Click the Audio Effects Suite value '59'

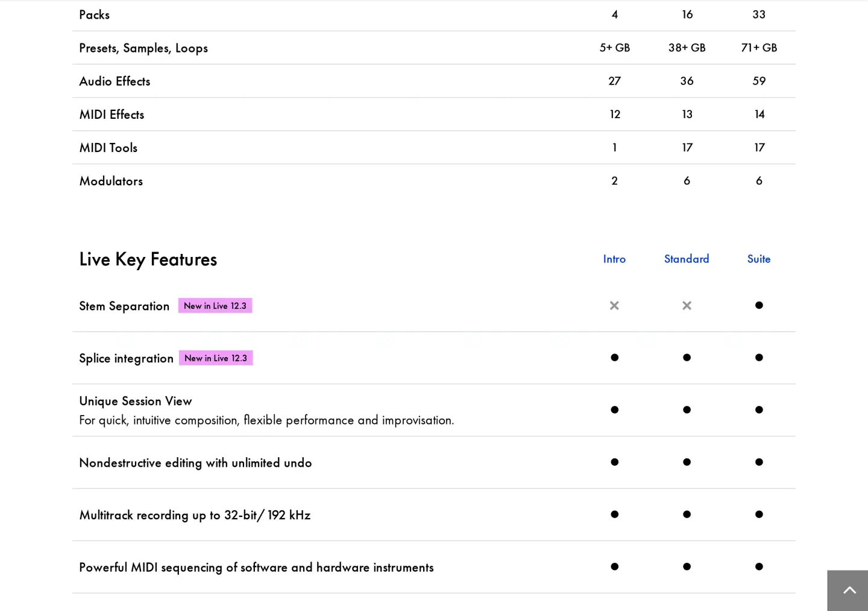coord(759,81)
